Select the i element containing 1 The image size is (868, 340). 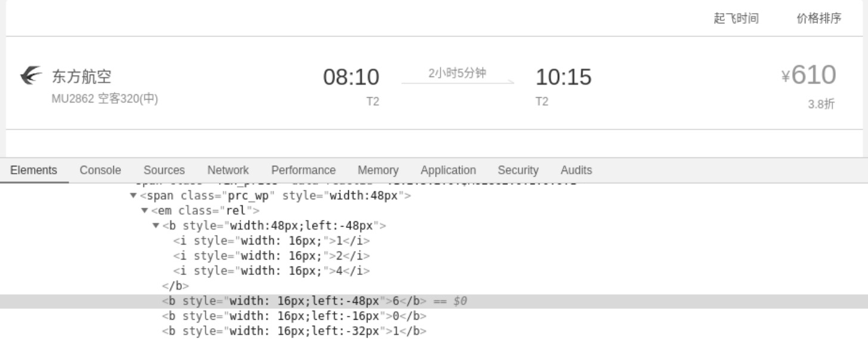point(271,241)
